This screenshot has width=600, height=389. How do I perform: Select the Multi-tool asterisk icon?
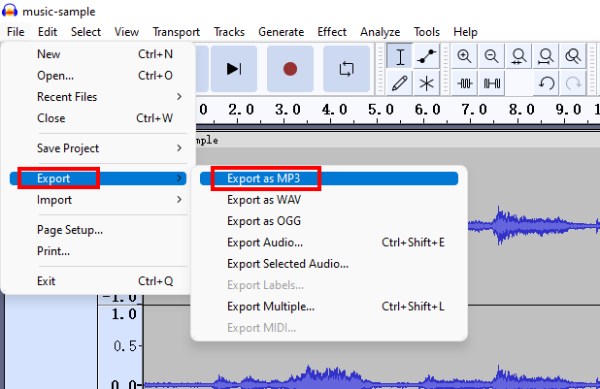pos(426,83)
